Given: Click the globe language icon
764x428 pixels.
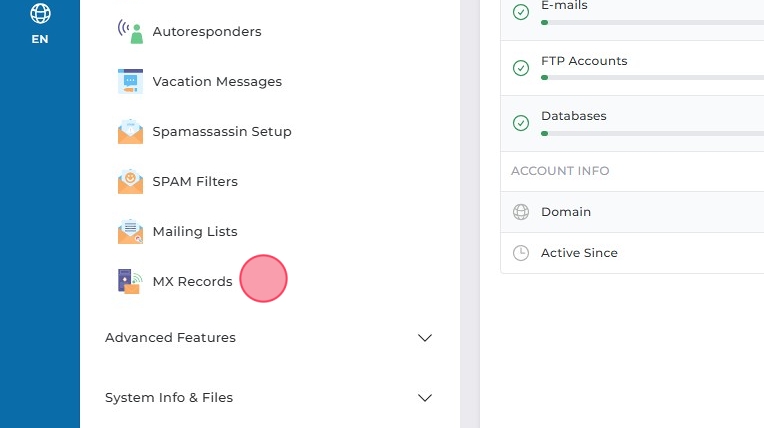Looking at the screenshot, I should (40, 13).
